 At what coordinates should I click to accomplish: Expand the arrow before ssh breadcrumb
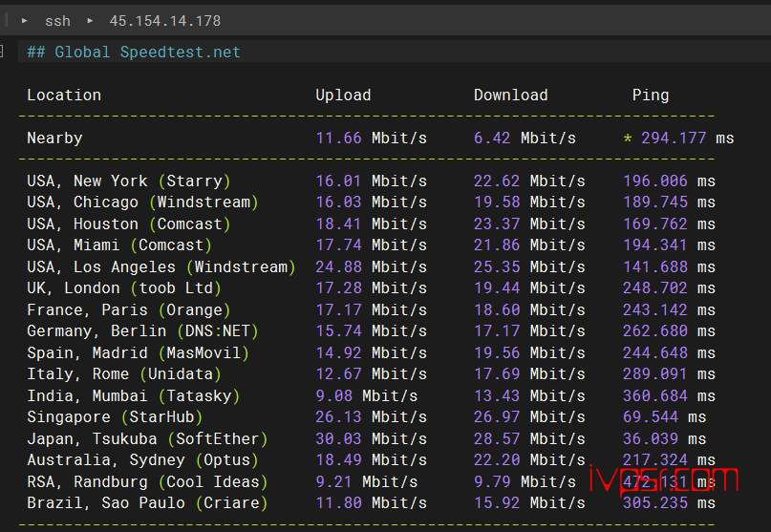pos(24,21)
